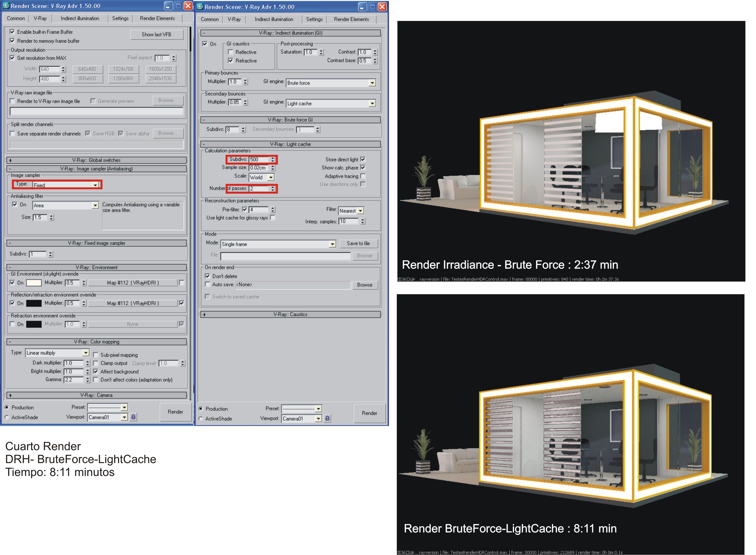The height and width of the screenshot is (555, 756).
Task: Click the Show last VFB button
Action: click(x=156, y=35)
